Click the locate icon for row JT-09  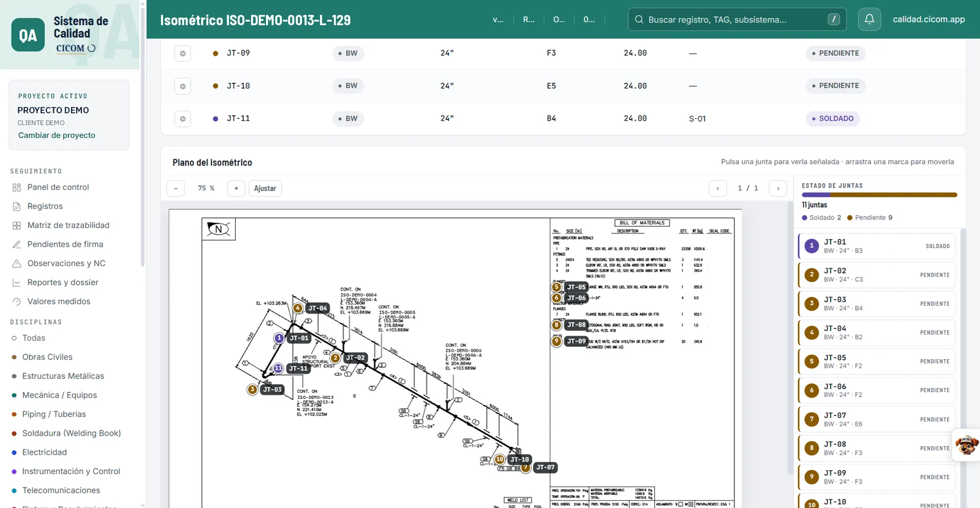tap(183, 53)
